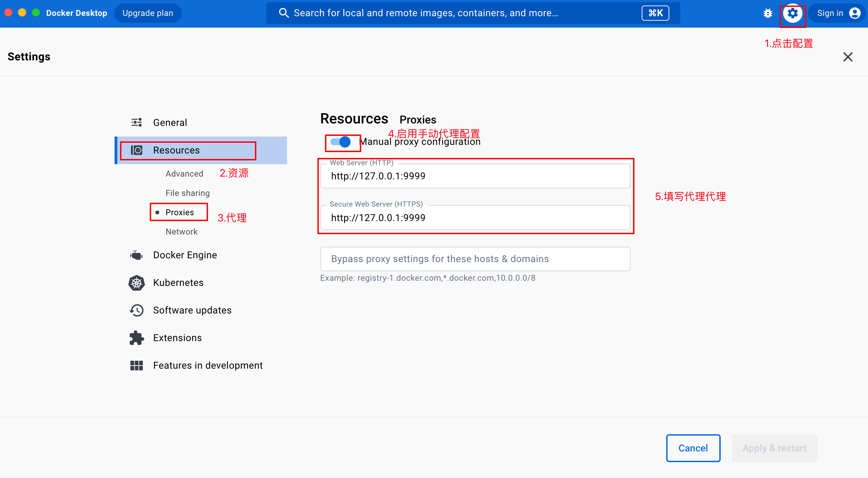Click the search magnifier icon
Screen dimensions: 868x478
[x=284, y=13]
